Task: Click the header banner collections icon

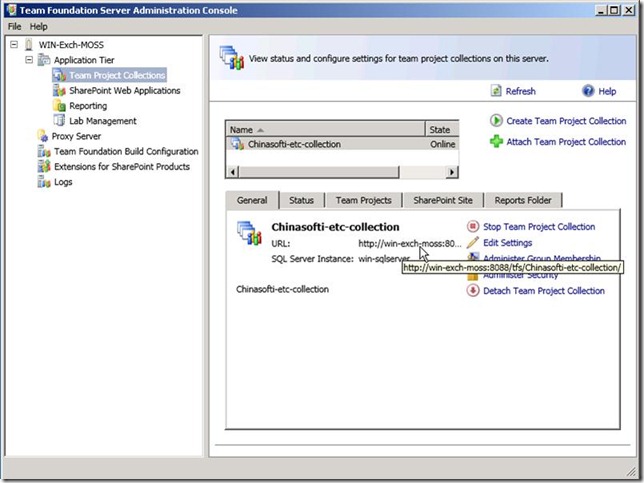Action: [232, 58]
